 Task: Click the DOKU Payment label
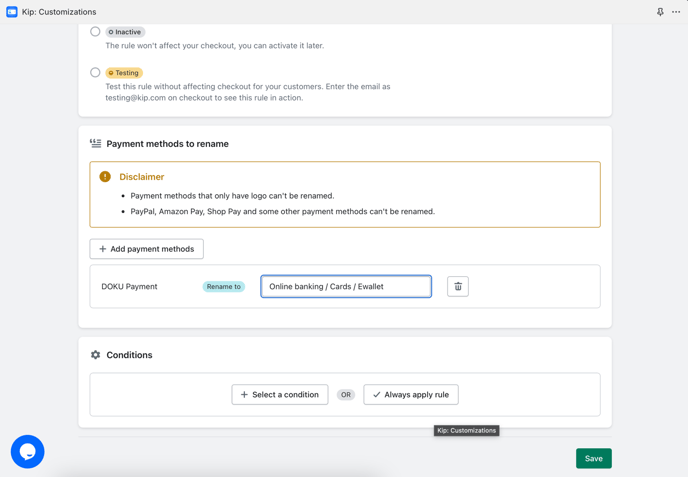[129, 287]
